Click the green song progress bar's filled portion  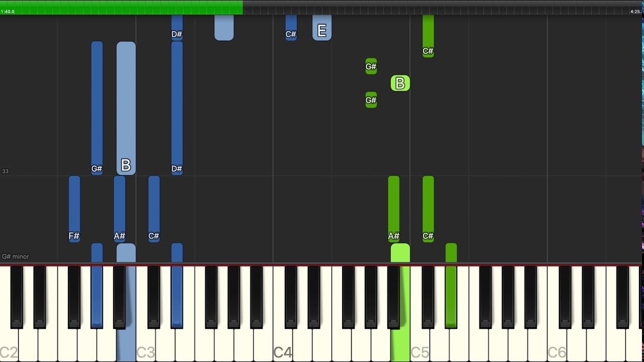pos(121,7)
